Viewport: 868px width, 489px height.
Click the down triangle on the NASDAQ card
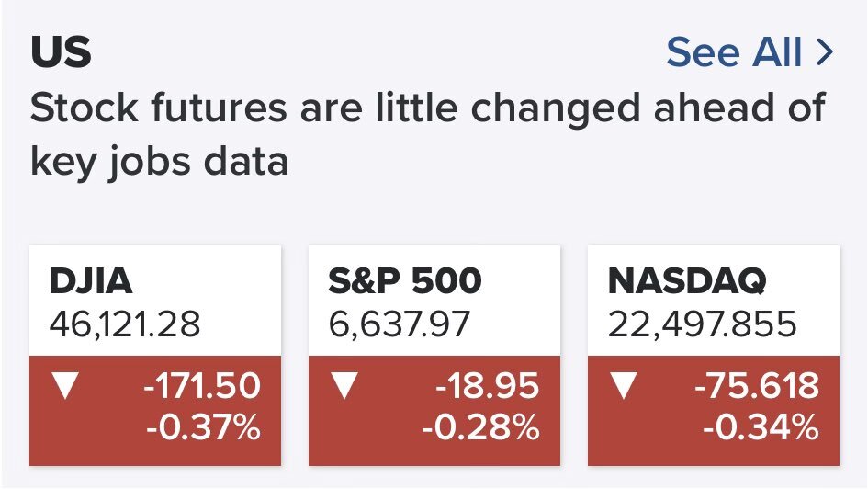click(623, 386)
